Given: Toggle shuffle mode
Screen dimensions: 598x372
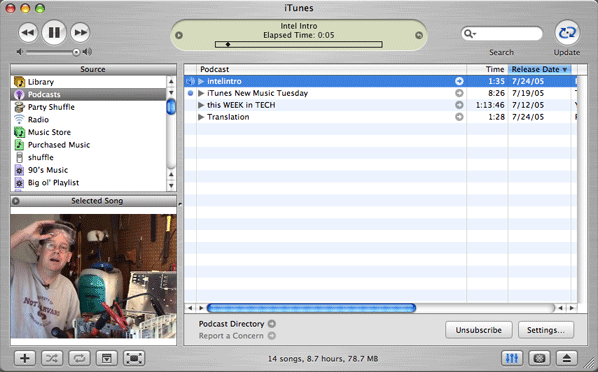Looking at the screenshot, I should pos(52,358).
